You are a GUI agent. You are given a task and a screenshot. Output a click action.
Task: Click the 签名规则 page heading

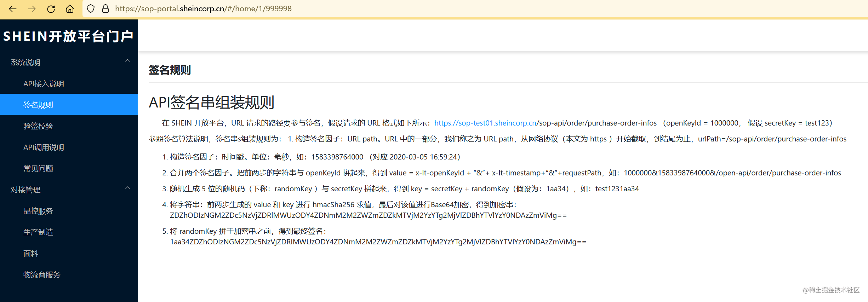tap(170, 70)
